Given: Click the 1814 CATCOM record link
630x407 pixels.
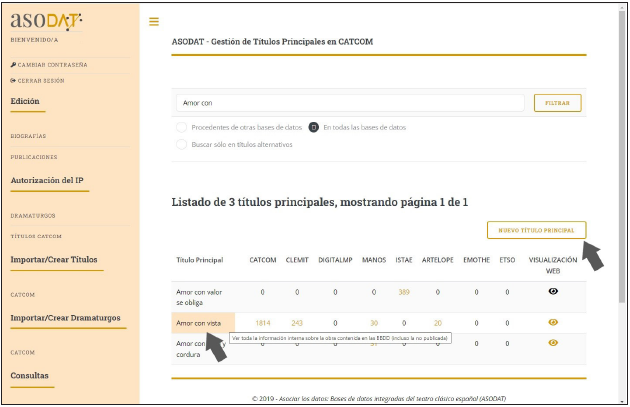Looking at the screenshot, I should [x=263, y=322].
